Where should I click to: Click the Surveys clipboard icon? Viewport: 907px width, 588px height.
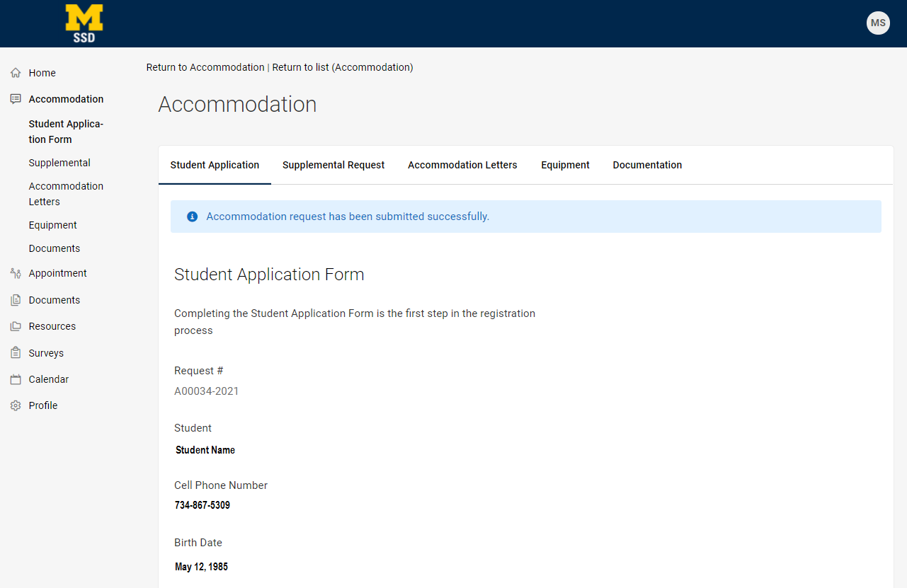(x=15, y=352)
